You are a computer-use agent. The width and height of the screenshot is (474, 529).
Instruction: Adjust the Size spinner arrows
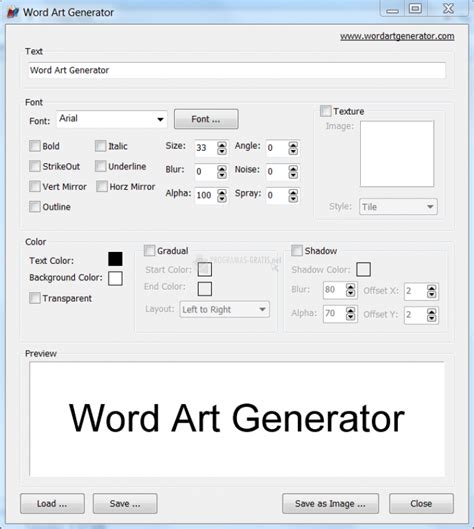coord(222,148)
